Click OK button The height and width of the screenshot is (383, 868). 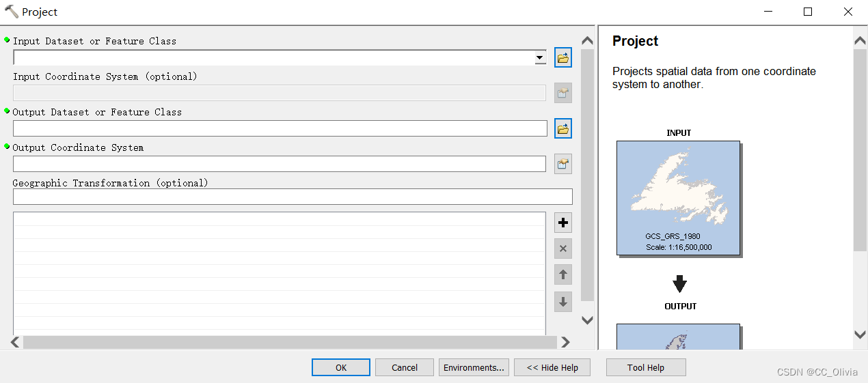pos(341,367)
